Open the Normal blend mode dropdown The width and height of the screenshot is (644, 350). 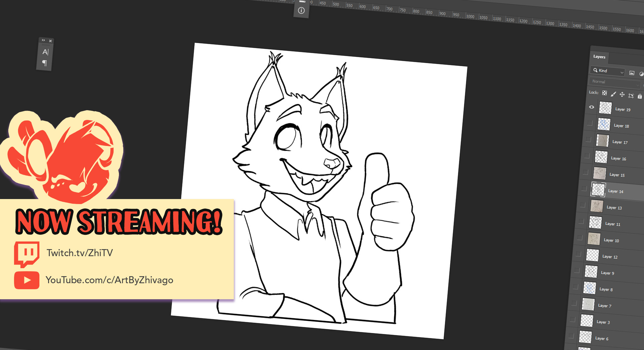click(615, 82)
